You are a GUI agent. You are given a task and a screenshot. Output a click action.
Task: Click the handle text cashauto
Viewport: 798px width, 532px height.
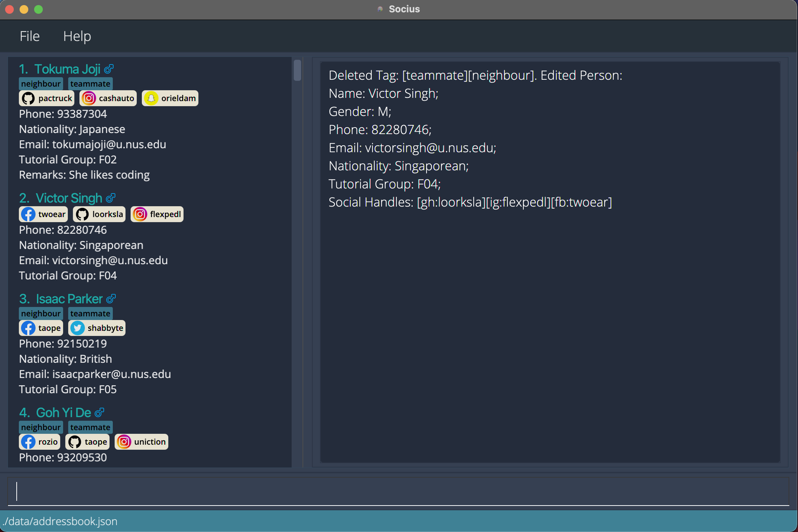116,98
